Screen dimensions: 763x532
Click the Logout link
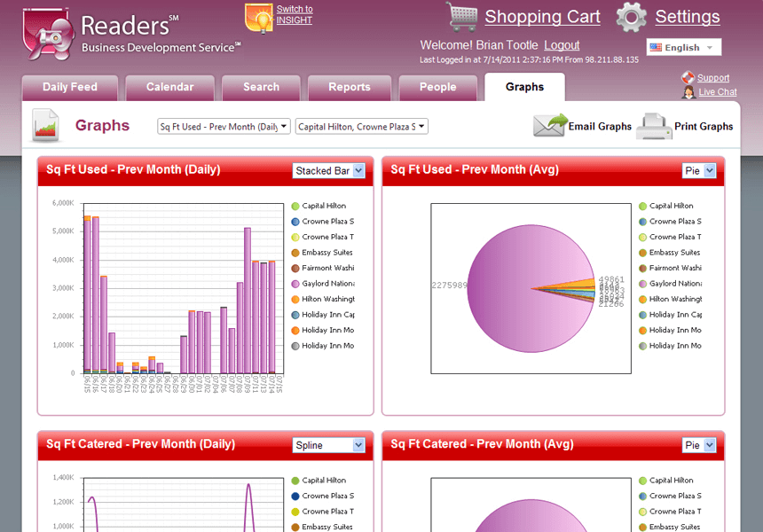[562, 45]
